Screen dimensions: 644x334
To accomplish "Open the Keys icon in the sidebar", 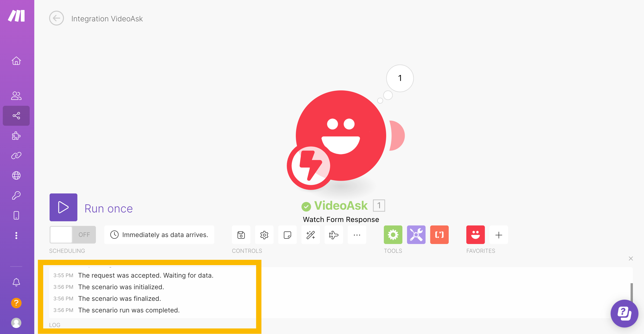I will point(16,196).
